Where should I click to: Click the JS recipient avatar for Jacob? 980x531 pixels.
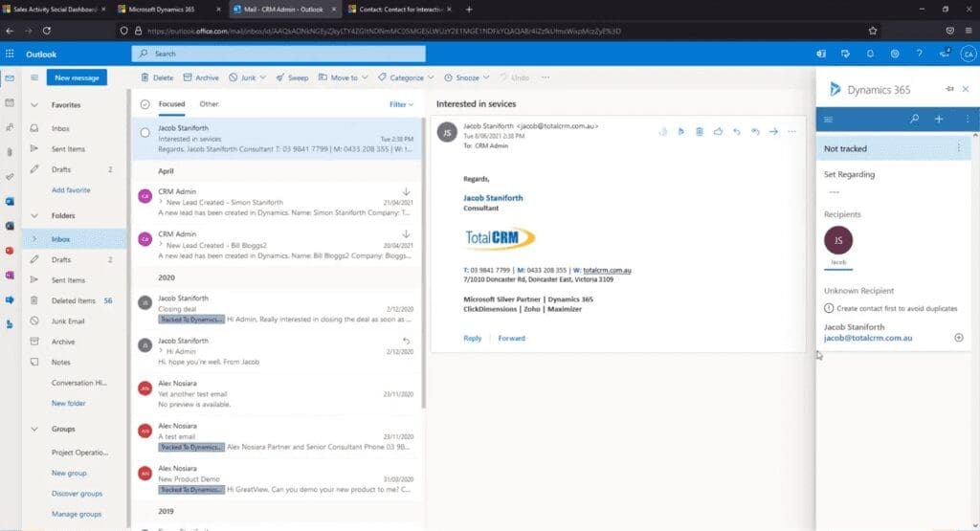838,240
